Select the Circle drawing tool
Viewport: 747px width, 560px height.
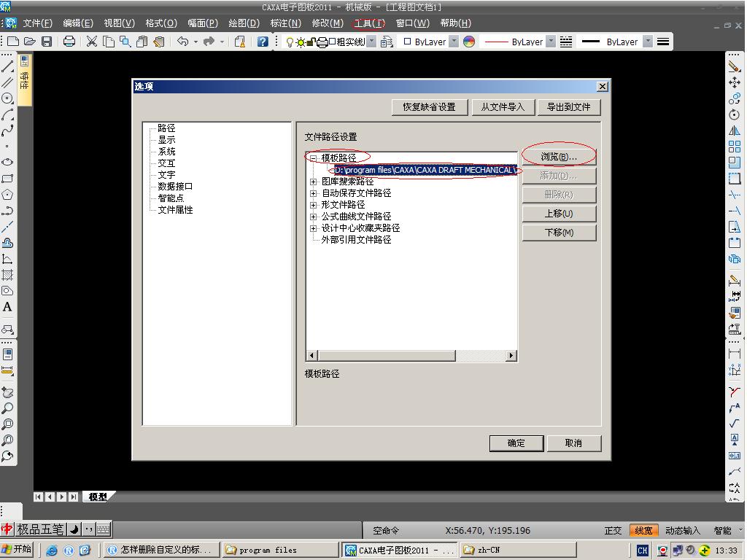[7, 98]
